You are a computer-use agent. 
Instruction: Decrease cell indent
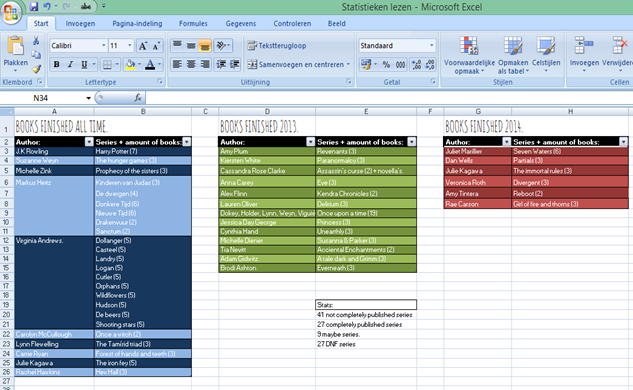click(x=220, y=64)
